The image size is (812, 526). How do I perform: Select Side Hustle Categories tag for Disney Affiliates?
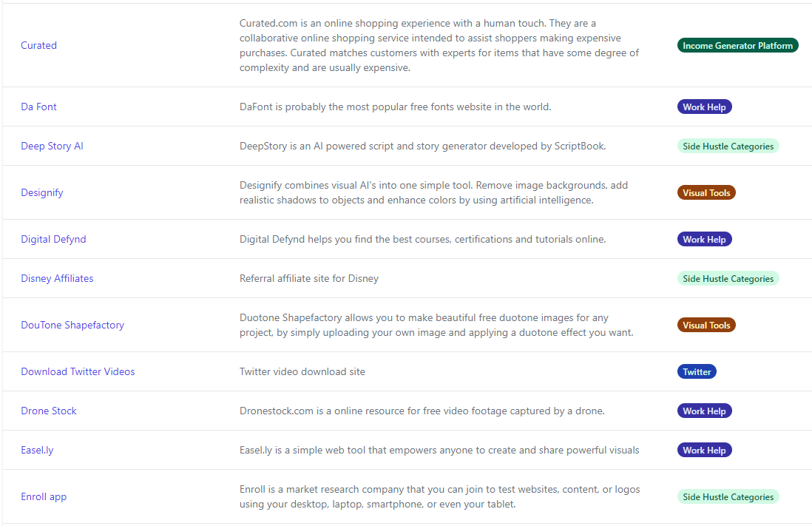728,279
